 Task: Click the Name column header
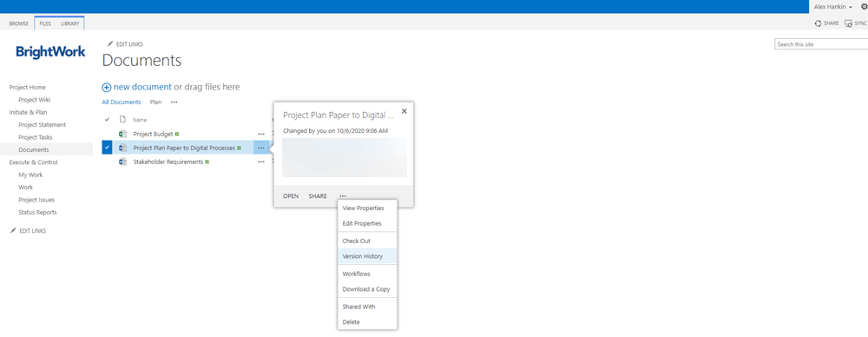coord(140,120)
